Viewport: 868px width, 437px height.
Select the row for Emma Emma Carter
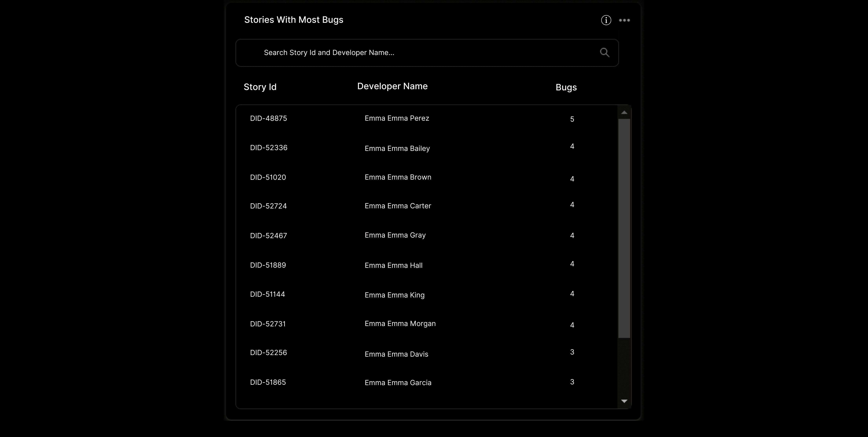(x=398, y=206)
